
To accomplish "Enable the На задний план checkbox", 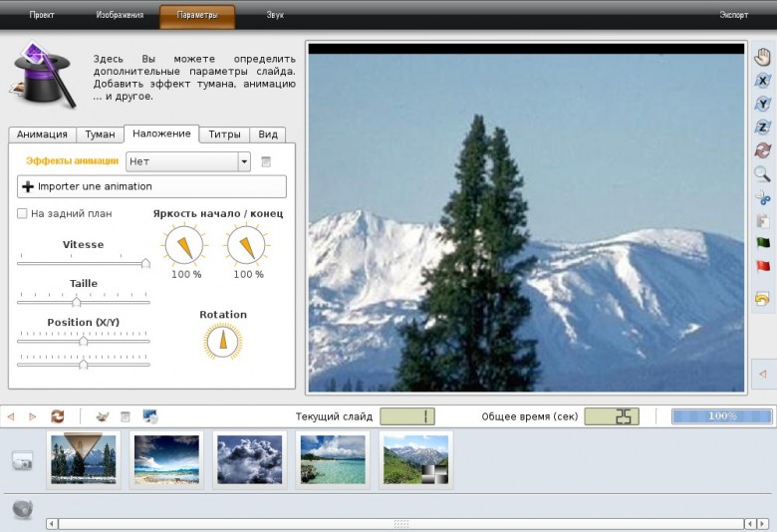I will pos(22,213).
